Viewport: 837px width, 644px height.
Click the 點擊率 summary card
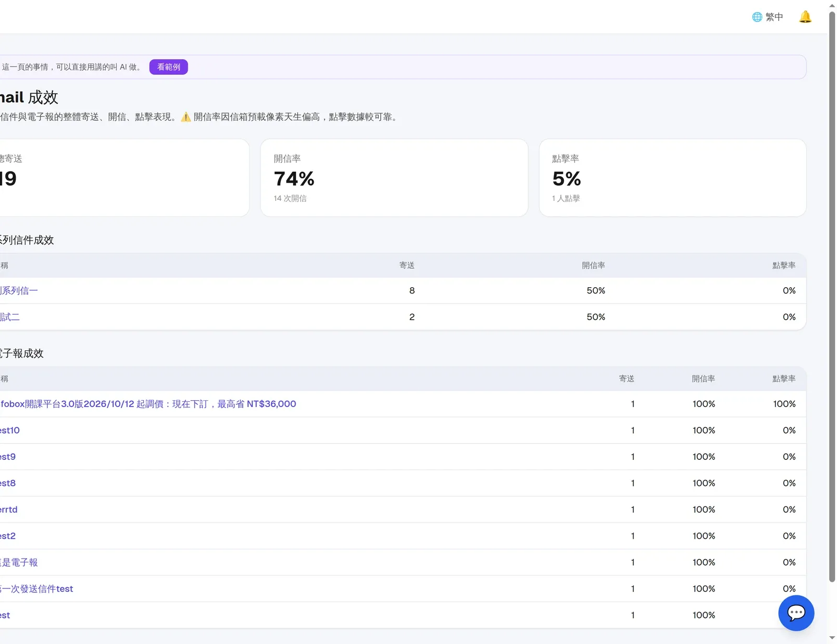coord(672,178)
